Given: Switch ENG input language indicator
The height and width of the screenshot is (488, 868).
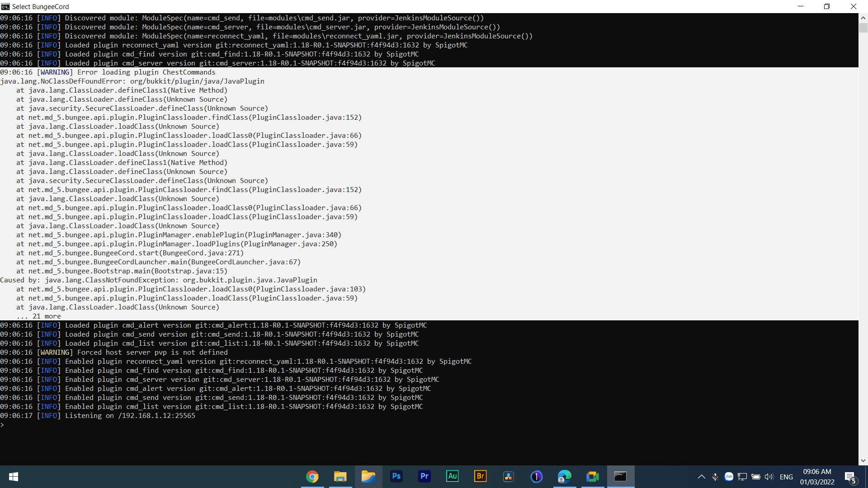Looking at the screenshot, I should [x=786, y=477].
